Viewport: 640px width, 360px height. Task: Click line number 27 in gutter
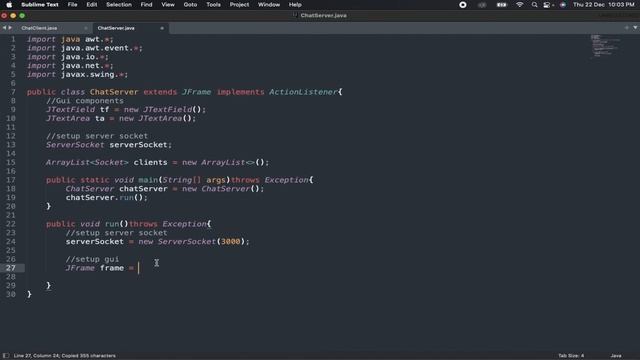pyautogui.click(x=11, y=268)
